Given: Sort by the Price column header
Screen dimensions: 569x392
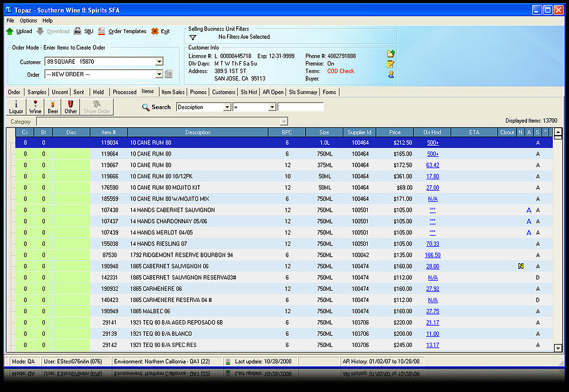Looking at the screenshot, I should (x=395, y=133).
